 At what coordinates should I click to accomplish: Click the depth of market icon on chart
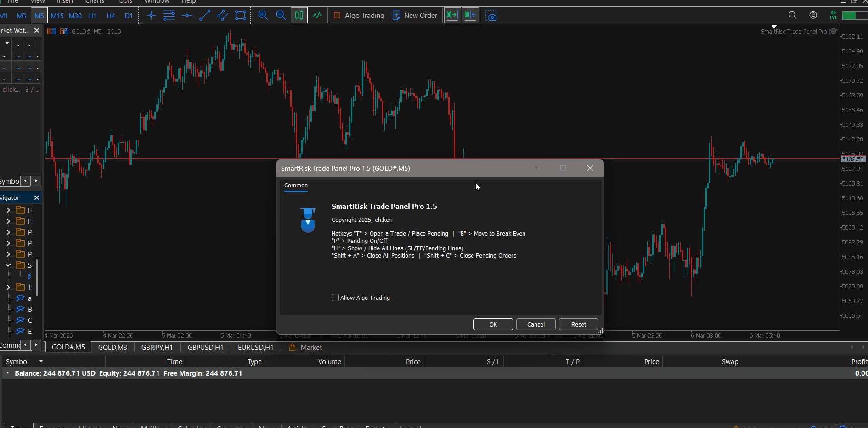tap(64, 31)
